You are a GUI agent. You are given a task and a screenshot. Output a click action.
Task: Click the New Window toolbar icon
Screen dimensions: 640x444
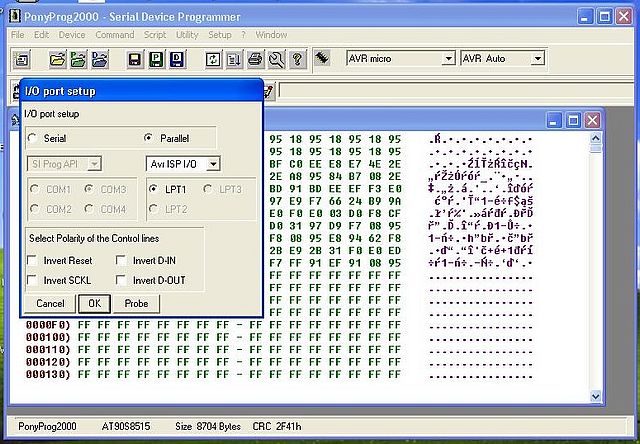pyautogui.click(x=21, y=60)
